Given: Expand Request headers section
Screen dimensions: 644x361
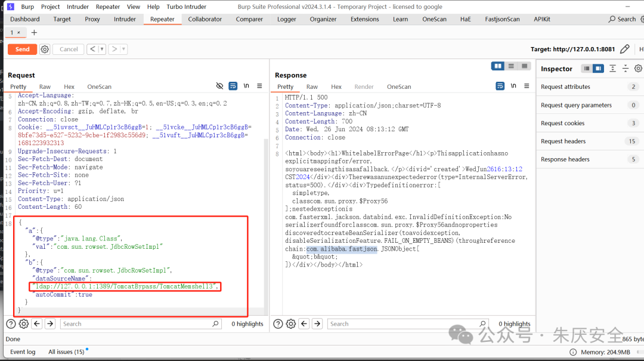Looking at the screenshot, I should [x=590, y=141].
